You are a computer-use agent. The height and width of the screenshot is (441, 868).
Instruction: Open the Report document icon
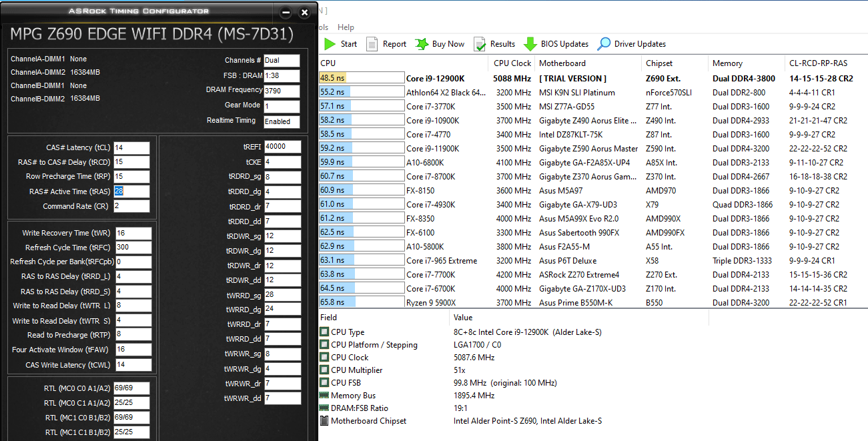coord(373,44)
